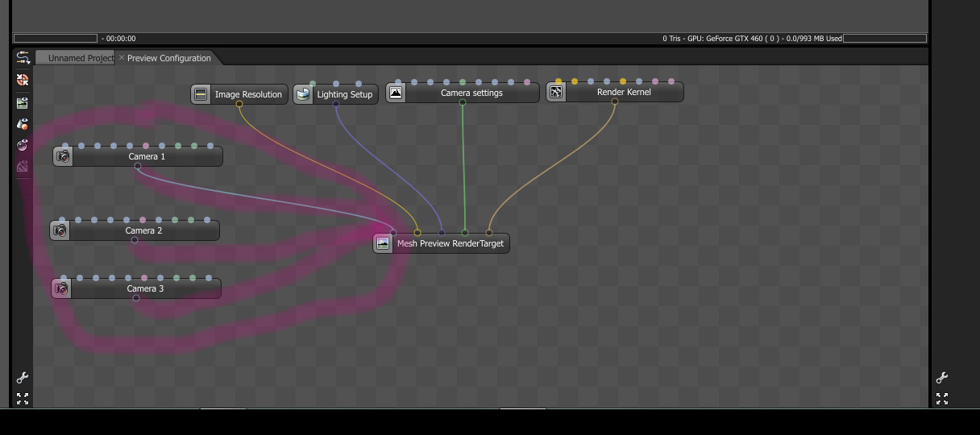This screenshot has width=980, height=435.
Task: Toggle the mesh preview cone-and-sphere eye icon
Action: point(23,124)
